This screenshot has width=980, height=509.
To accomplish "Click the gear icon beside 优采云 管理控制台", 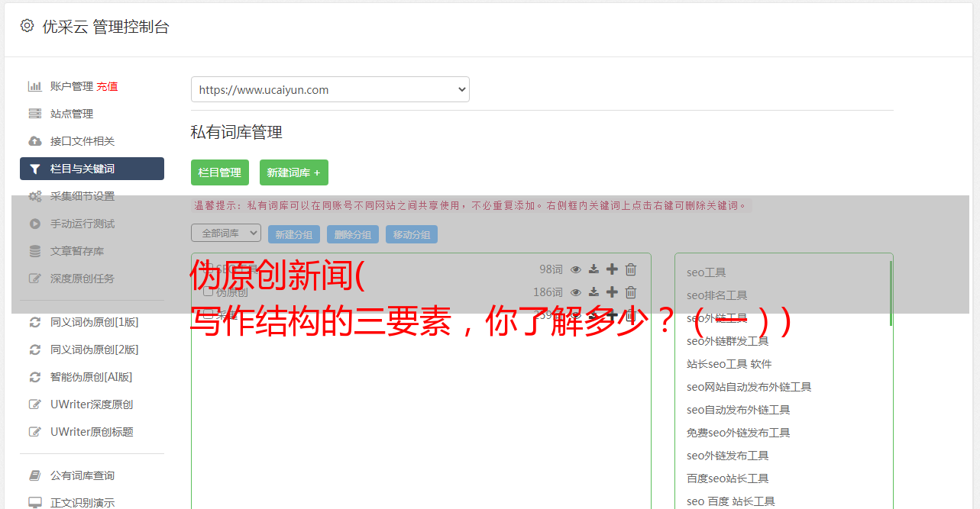I will tap(27, 26).
